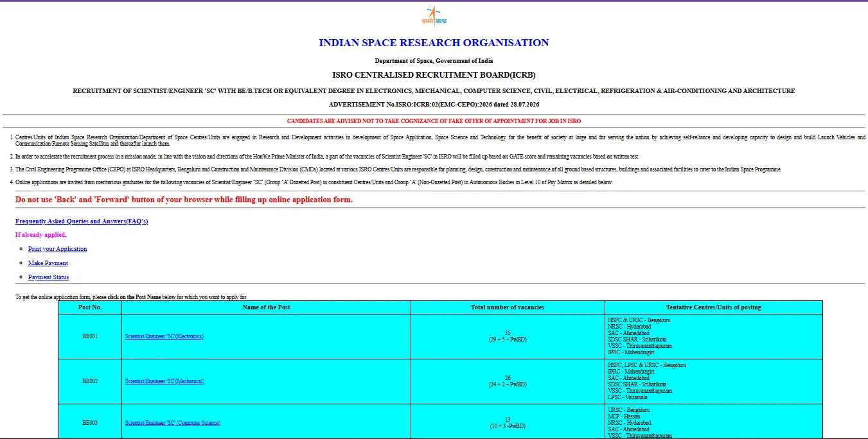The width and height of the screenshot is (868, 439).
Task: Click paragraph 2 about GATE score vacancies
Action: pos(327,157)
